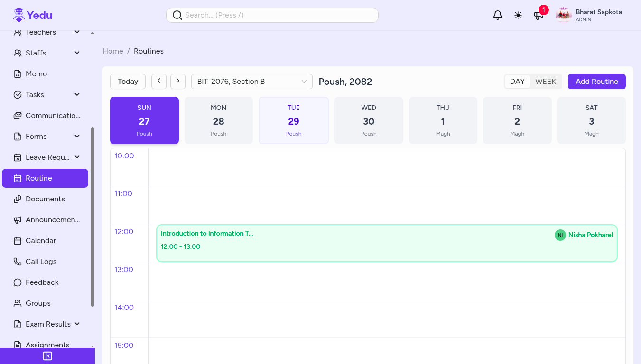Open Call Logs via the phone icon
The height and width of the screenshot is (364, 641).
pyautogui.click(x=17, y=261)
